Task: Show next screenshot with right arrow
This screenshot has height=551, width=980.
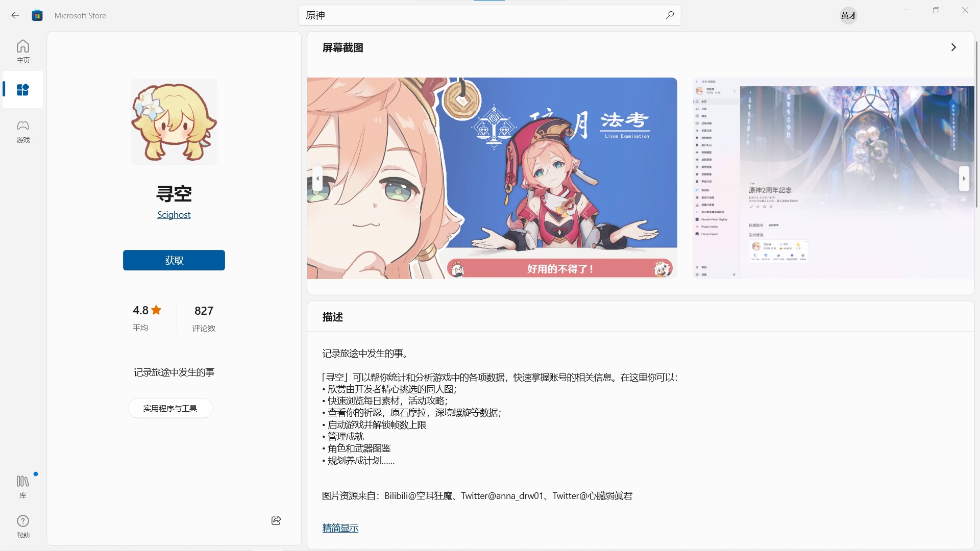Action: click(x=964, y=179)
